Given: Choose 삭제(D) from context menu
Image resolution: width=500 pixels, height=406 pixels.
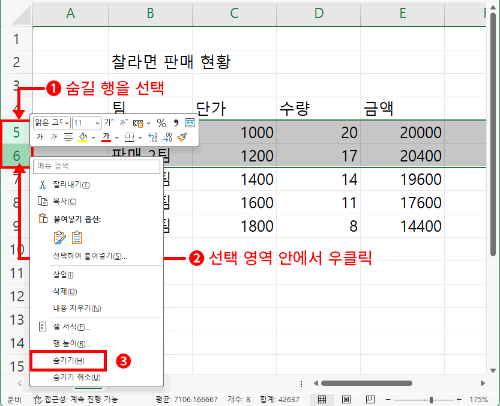Looking at the screenshot, I should coord(96,291).
